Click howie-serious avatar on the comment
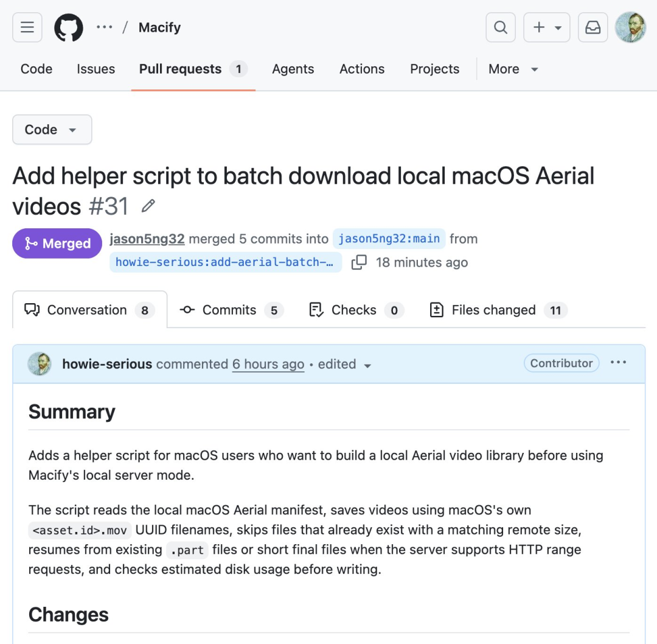The image size is (657, 644). [x=40, y=363]
